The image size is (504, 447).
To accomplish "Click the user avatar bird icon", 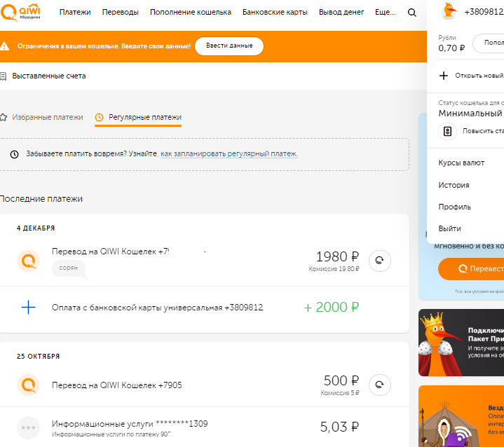I will (x=449, y=11).
